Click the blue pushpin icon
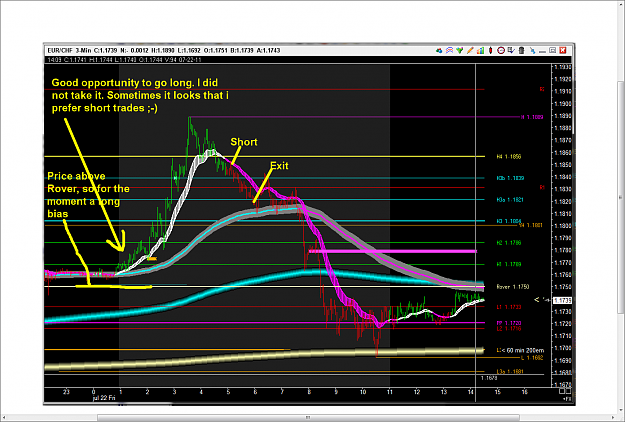 [x=532, y=51]
